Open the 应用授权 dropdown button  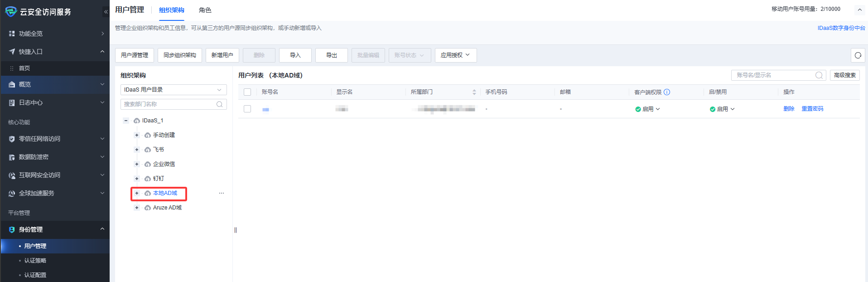click(x=455, y=55)
